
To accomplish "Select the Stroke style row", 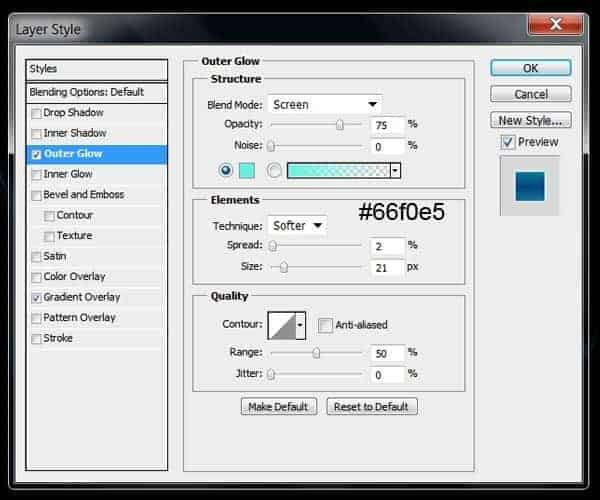I will point(96,338).
